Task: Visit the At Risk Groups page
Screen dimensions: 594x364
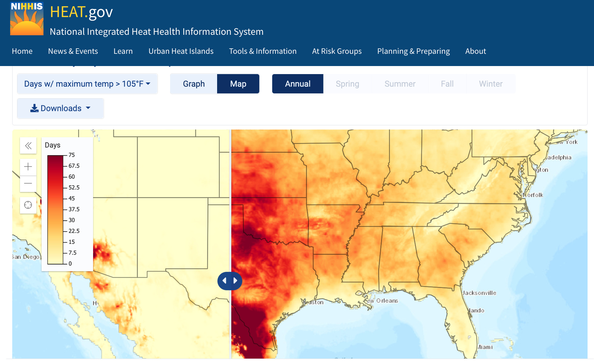Action: point(337,51)
